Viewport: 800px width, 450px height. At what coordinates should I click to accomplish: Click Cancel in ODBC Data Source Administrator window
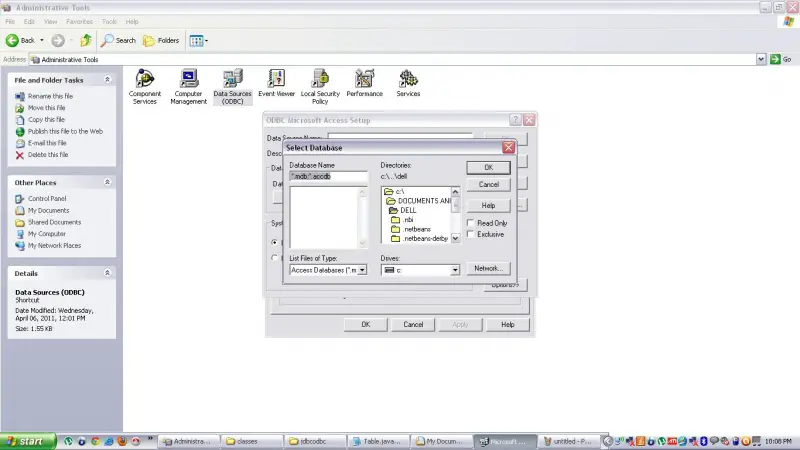pyautogui.click(x=413, y=324)
